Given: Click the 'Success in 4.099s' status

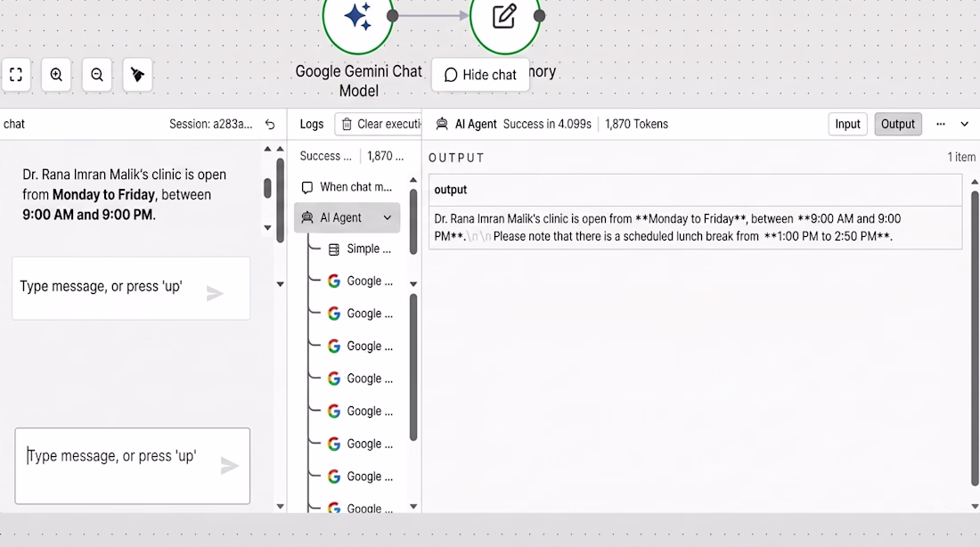Looking at the screenshot, I should point(547,125).
